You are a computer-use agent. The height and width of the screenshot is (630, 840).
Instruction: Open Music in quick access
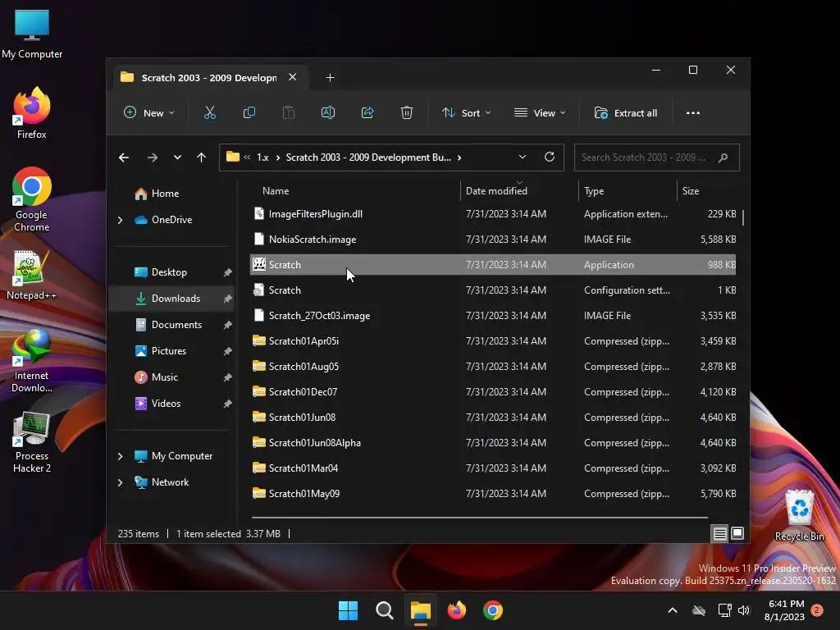pos(164,377)
